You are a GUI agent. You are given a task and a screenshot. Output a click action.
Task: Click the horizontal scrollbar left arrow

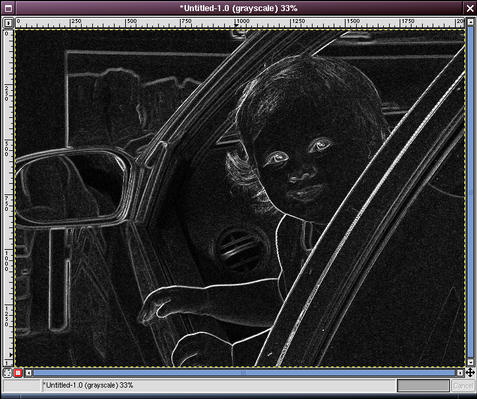point(29,373)
